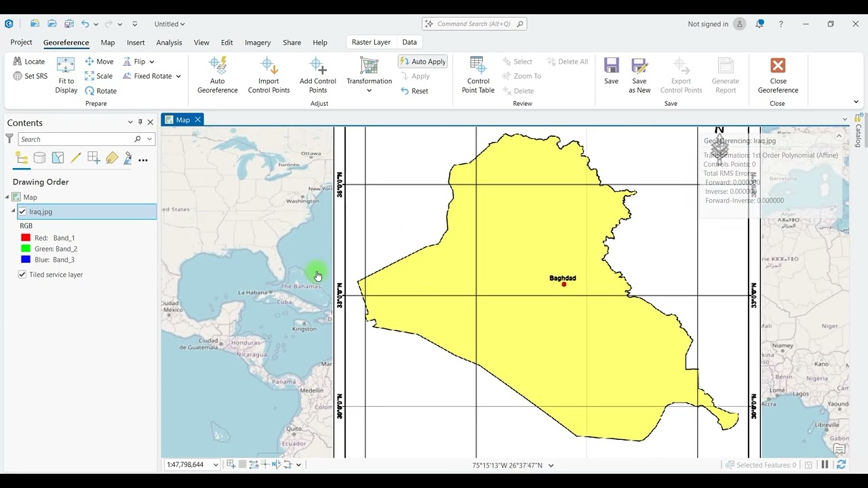Expand the Flip dropdown
Viewport: 868px width, 488px height.
(151, 62)
